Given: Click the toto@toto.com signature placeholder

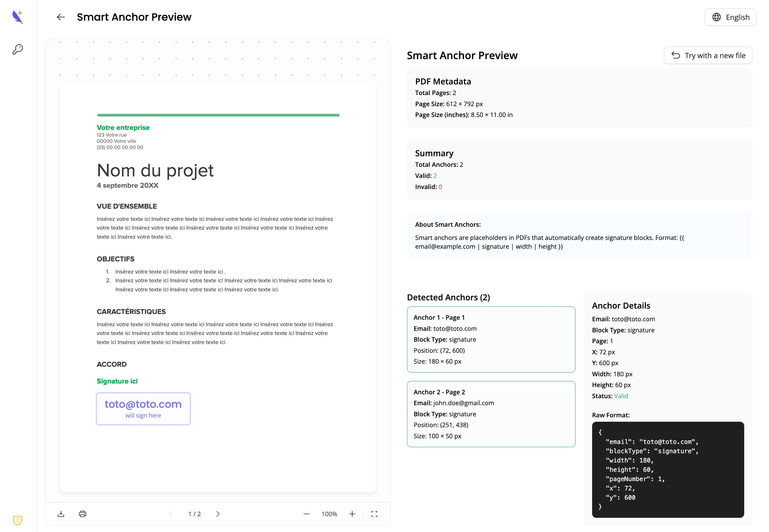Looking at the screenshot, I should pyautogui.click(x=143, y=408).
